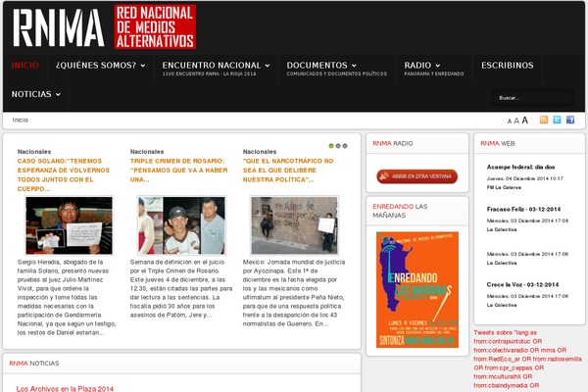Expand the Documentos dropdown arrow
The width and height of the screenshot is (588, 392).
(x=354, y=66)
